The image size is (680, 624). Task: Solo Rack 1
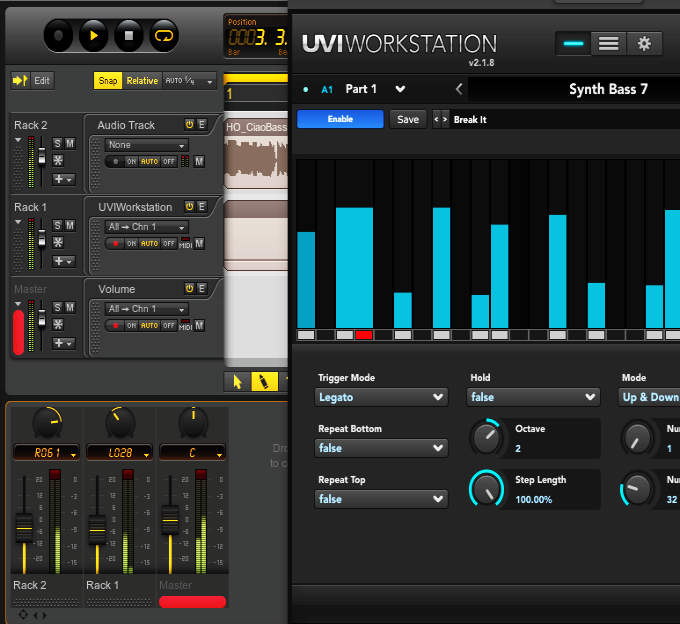coord(57,225)
